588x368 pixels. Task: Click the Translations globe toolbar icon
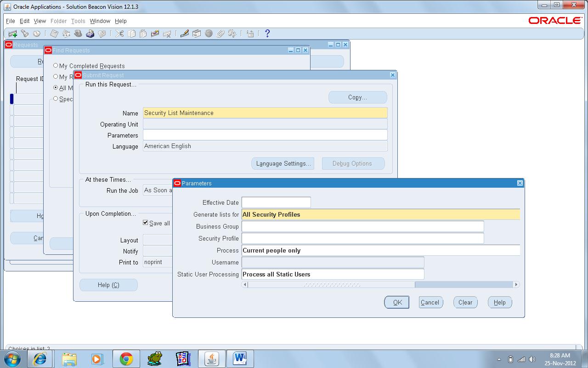[x=209, y=34]
